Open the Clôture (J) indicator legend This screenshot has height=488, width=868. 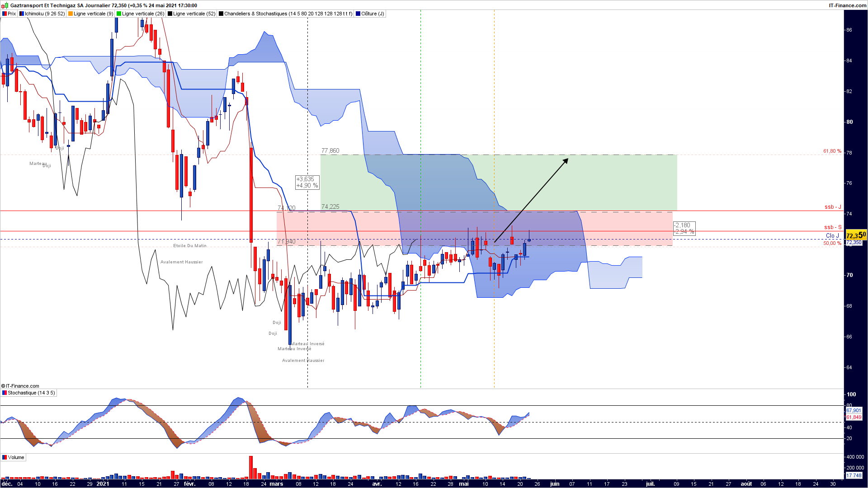coord(370,14)
